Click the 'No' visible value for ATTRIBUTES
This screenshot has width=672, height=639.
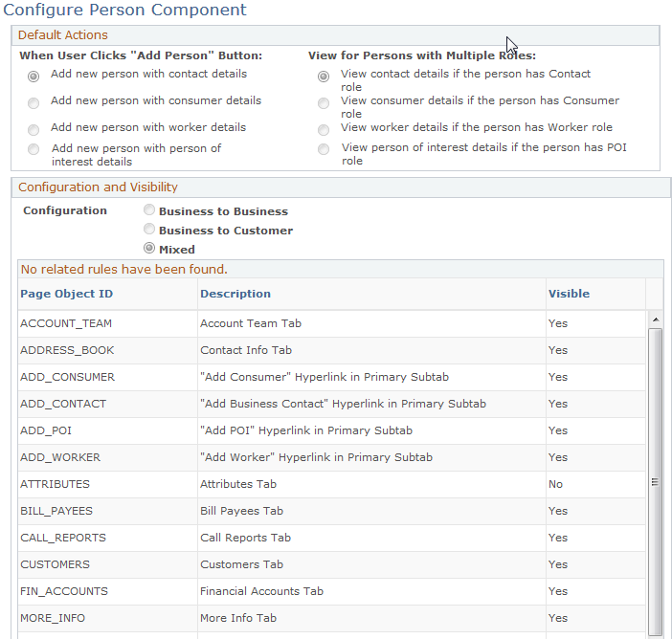point(555,484)
